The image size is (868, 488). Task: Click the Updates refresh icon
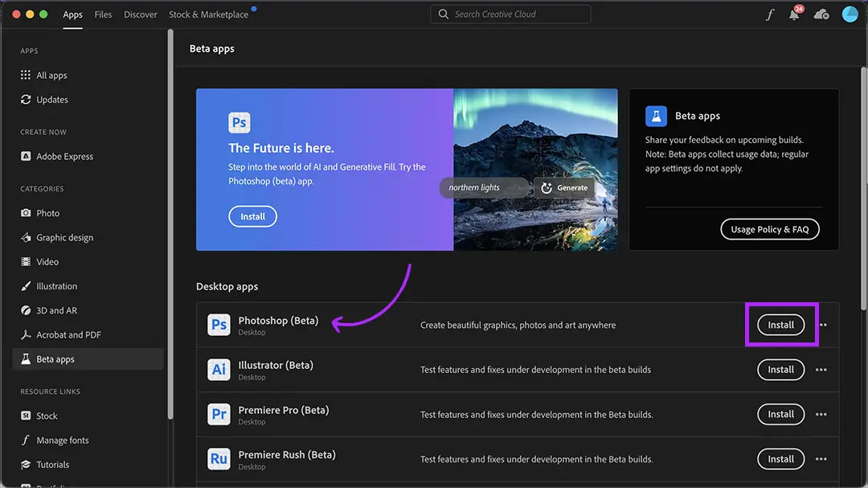26,99
